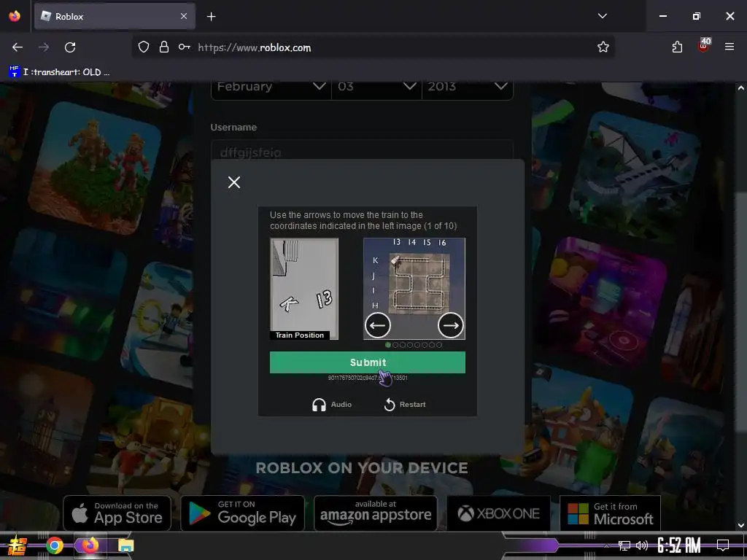Close the captcha dialog with X

pos(234,182)
